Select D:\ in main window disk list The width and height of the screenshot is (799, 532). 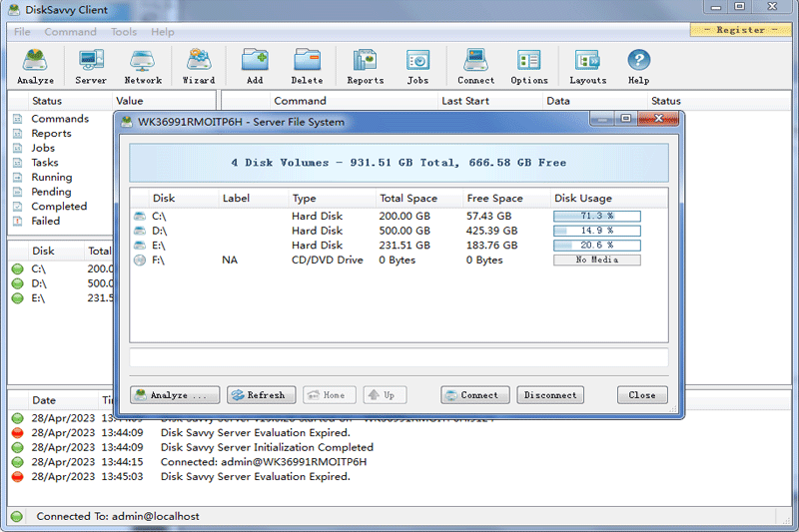39,283
